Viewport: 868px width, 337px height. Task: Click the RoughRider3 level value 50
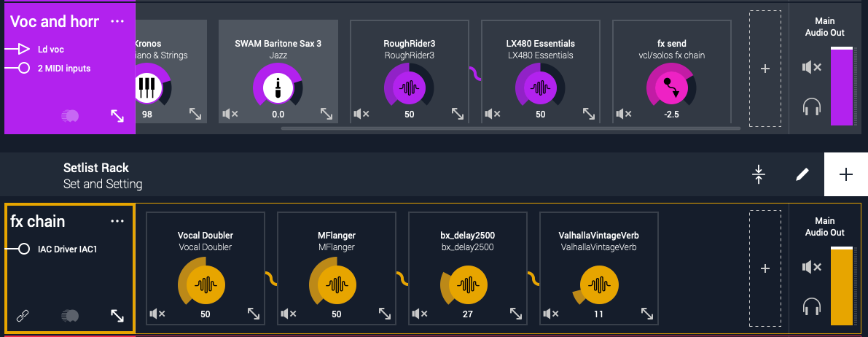coord(409,115)
